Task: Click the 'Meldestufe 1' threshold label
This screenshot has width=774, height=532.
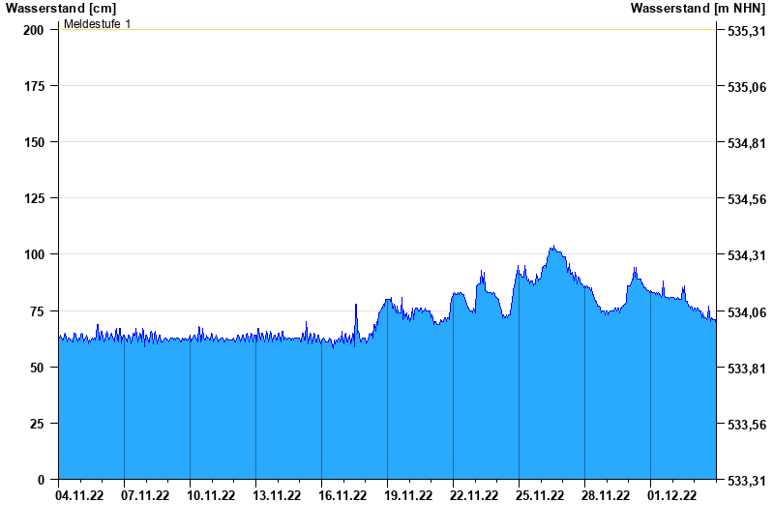Action: [97, 23]
